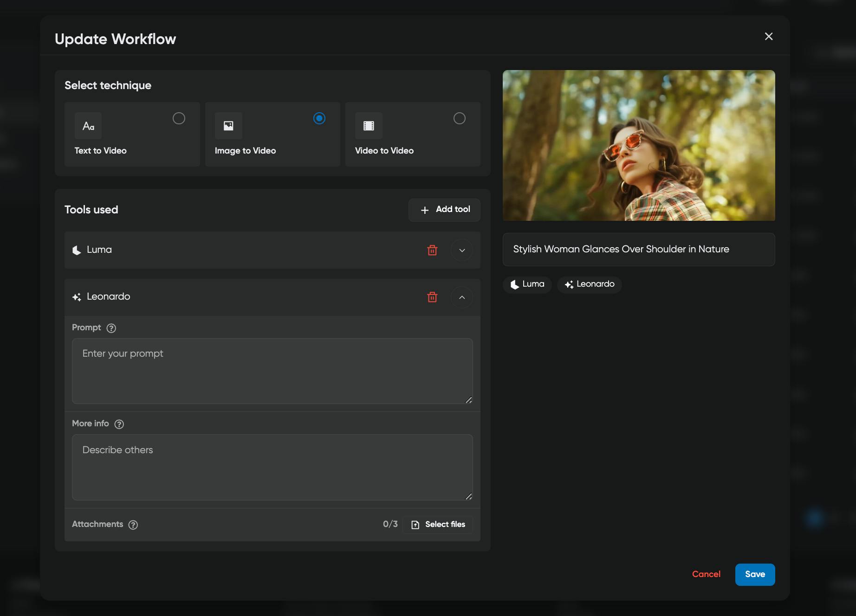This screenshot has width=856, height=616.
Task: Click the Leonardo row header
Action: pos(272,297)
